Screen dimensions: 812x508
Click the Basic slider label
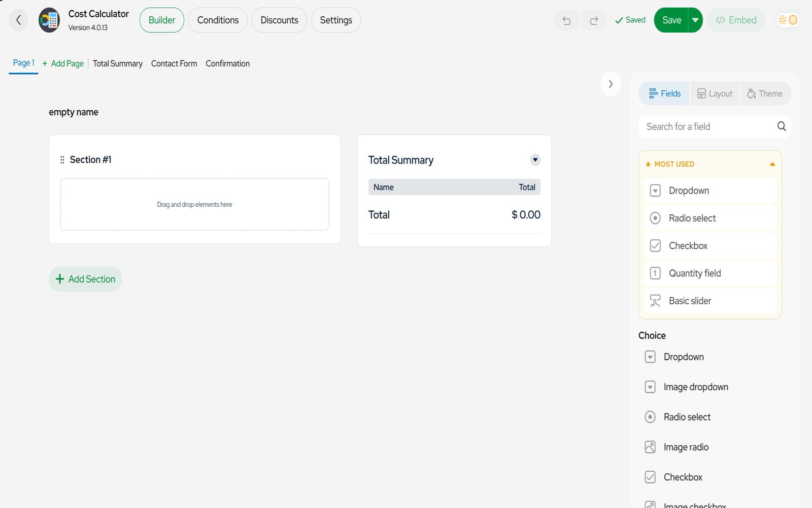690,301
